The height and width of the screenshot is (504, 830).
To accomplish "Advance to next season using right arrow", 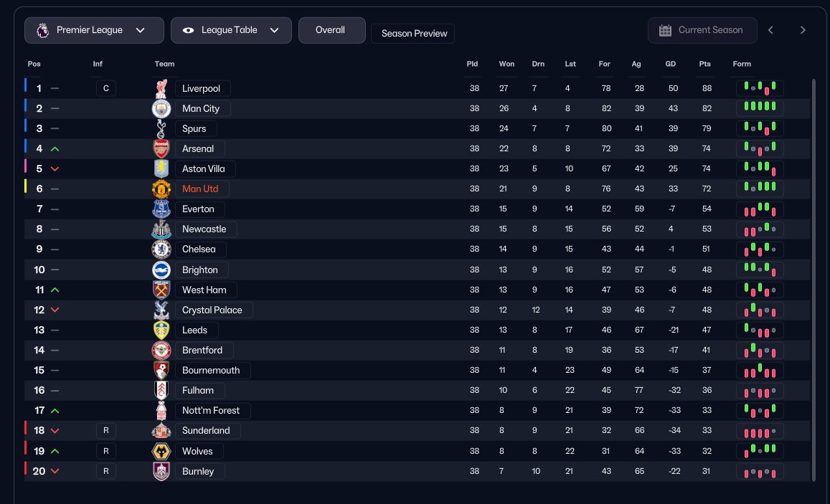I will (x=803, y=30).
